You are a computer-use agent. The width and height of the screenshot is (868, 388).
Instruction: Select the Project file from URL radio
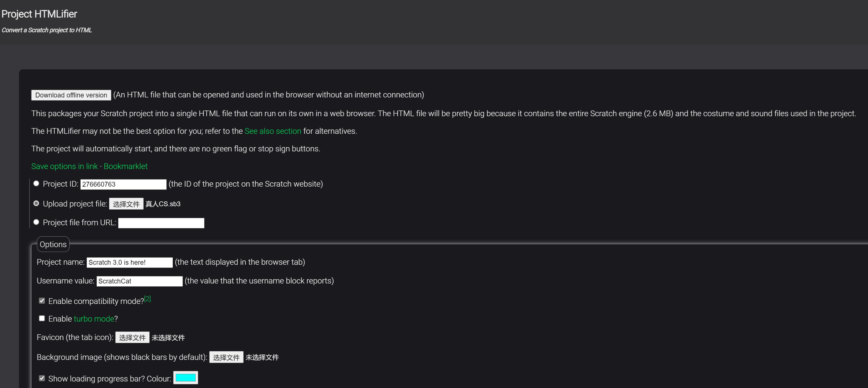click(x=36, y=222)
